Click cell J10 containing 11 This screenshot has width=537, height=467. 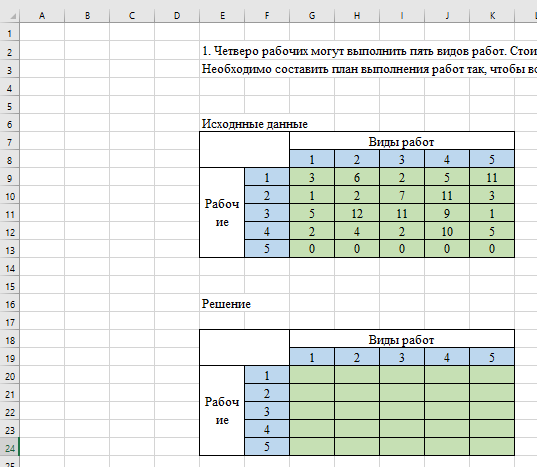[x=447, y=195]
